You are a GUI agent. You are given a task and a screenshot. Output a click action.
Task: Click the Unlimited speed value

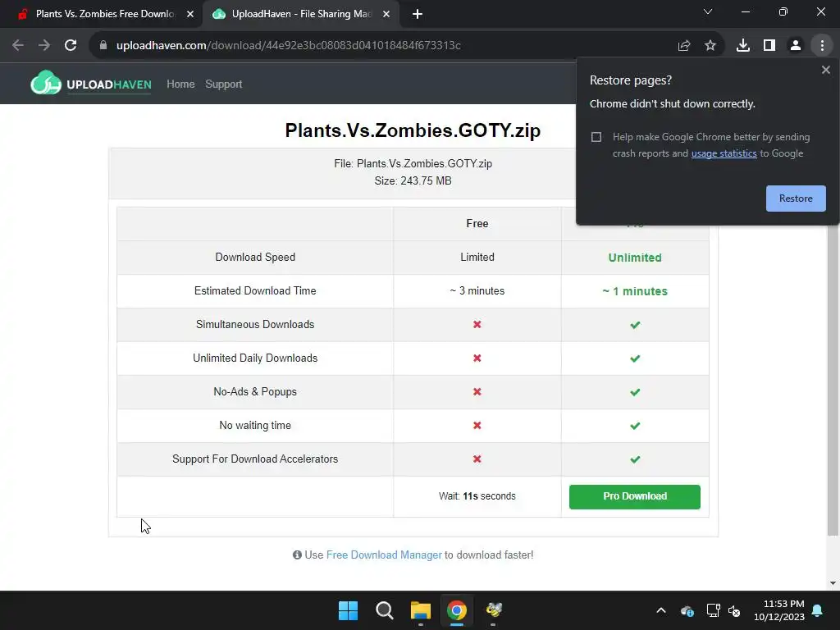pyautogui.click(x=635, y=258)
